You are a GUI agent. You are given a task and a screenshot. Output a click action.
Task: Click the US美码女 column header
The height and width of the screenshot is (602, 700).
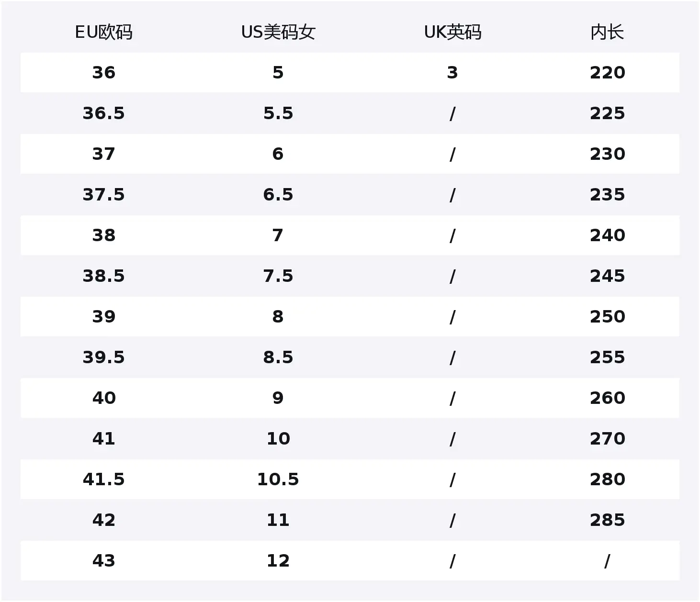coord(278,33)
